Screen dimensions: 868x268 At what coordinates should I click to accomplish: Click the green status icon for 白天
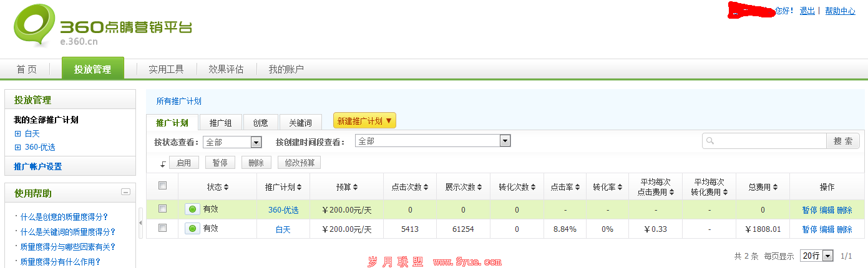pos(192,229)
